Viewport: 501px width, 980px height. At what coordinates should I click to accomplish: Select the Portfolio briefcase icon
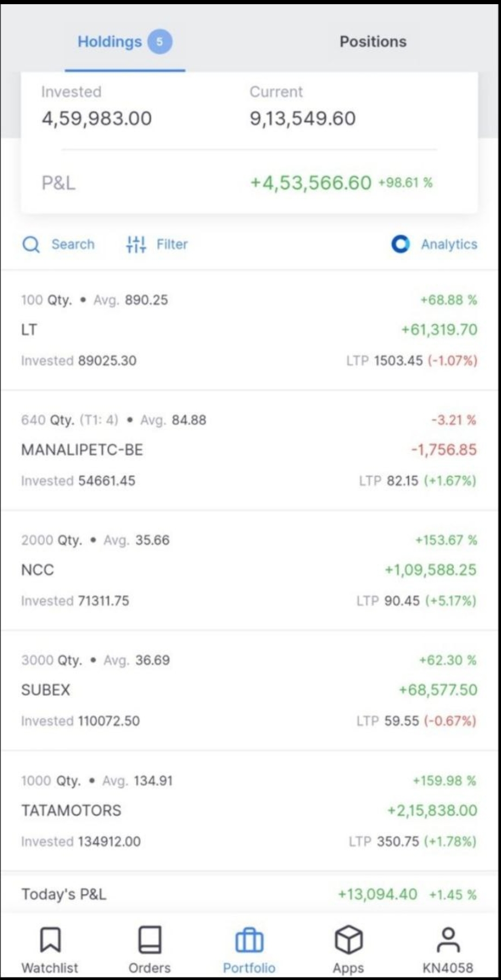pos(249,940)
